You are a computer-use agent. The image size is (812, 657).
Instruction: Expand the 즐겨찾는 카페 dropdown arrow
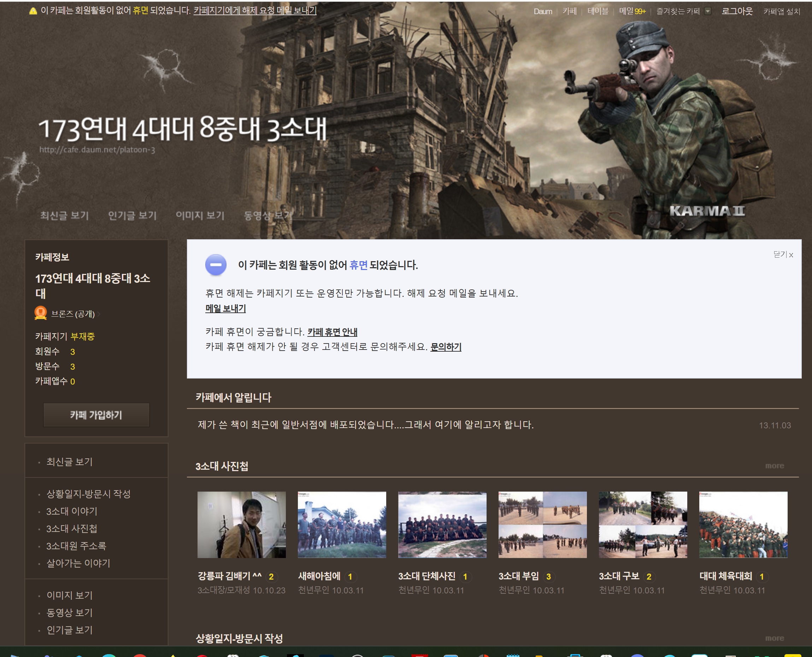tap(707, 11)
